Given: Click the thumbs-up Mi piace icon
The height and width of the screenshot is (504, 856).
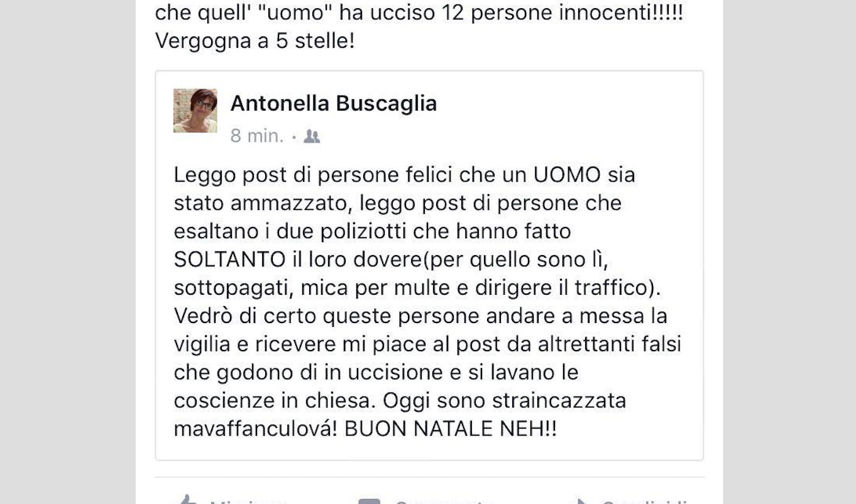Looking at the screenshot, I should pyautogui.click(x=186, y=500).
